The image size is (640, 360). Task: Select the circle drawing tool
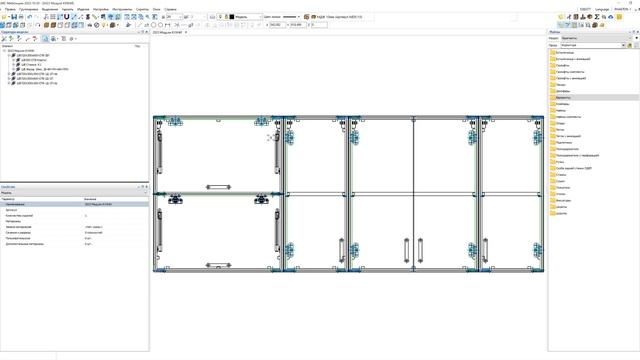tap(153, 25)
